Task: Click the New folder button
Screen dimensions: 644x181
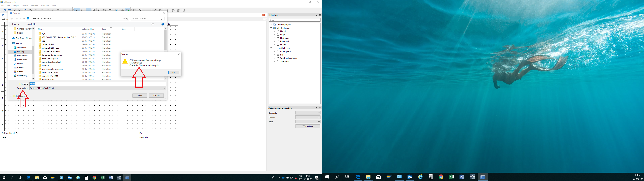Action: click(32, 24)
